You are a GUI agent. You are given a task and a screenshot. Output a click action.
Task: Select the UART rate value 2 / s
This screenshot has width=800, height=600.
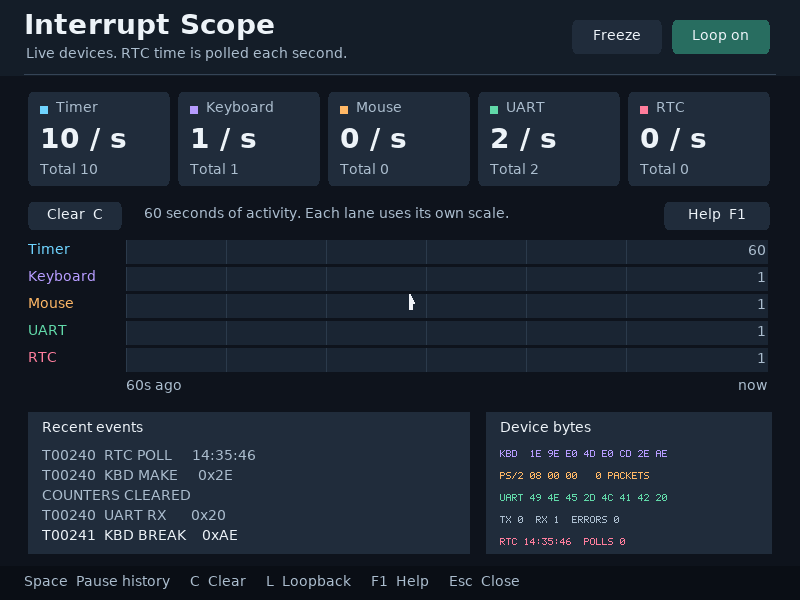[523, 139]
